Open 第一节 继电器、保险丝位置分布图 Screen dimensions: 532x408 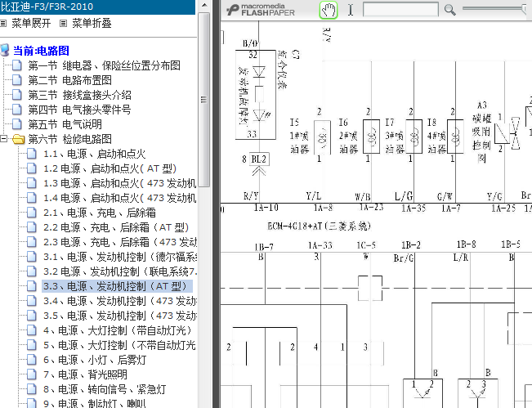pos(104,65)
